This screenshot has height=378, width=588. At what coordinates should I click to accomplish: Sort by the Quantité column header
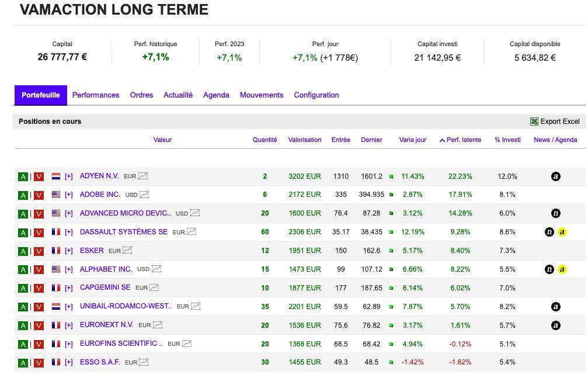(265, 140)
